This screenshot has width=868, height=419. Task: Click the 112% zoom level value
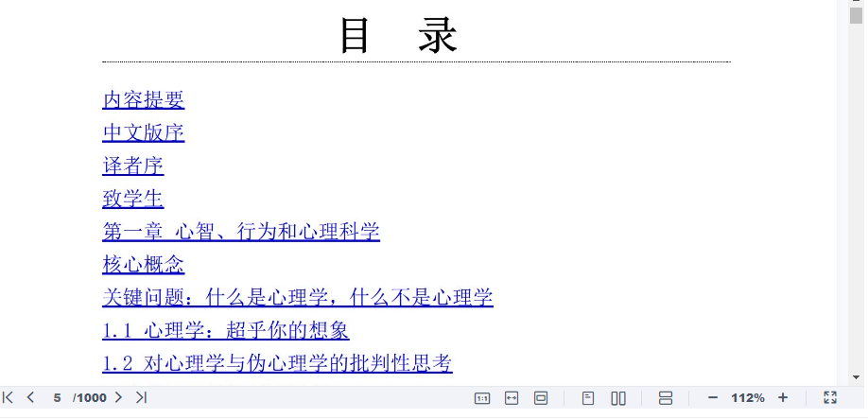coord(747,398)
